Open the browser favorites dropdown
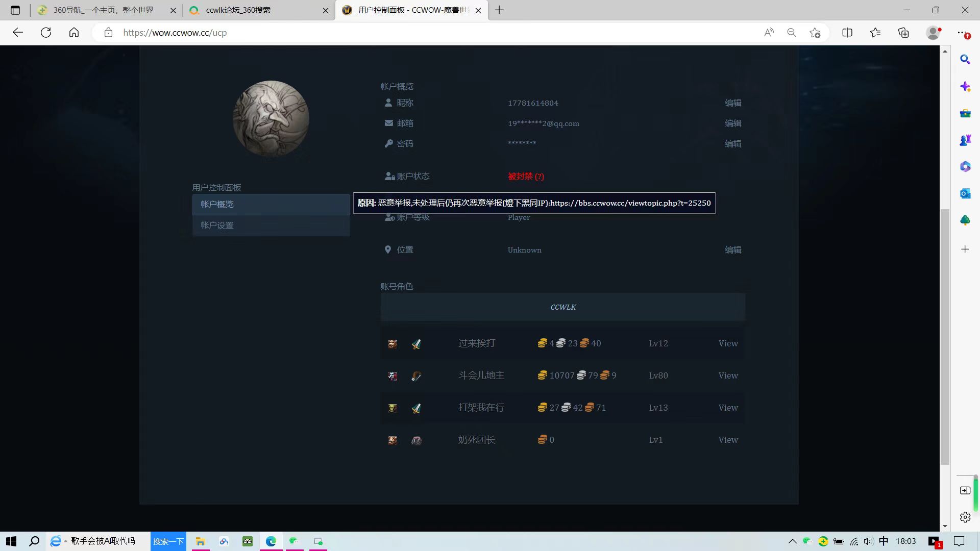The image size is (980, 551). point(875,32)
